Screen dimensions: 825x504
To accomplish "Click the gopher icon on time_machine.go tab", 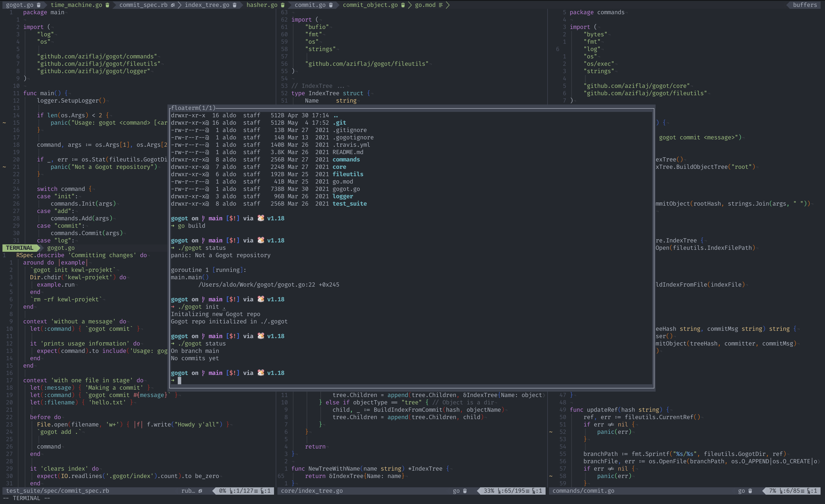I will [x=107, y=5].
